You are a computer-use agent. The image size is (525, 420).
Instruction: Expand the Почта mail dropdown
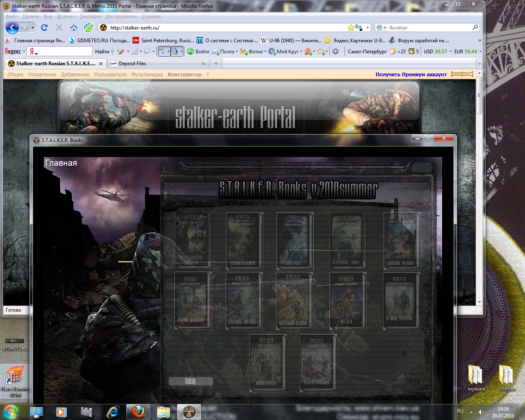click(x=237, y=52)
